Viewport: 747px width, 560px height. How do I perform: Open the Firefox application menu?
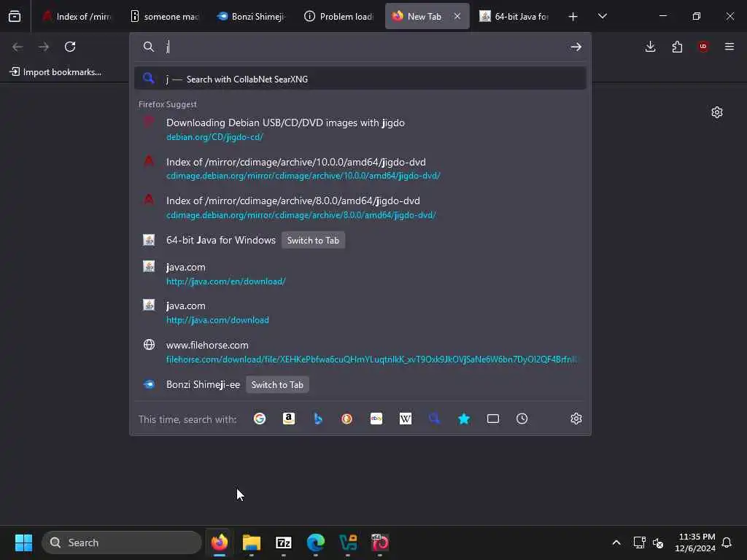pyautogui.click(x=729, y=47)
